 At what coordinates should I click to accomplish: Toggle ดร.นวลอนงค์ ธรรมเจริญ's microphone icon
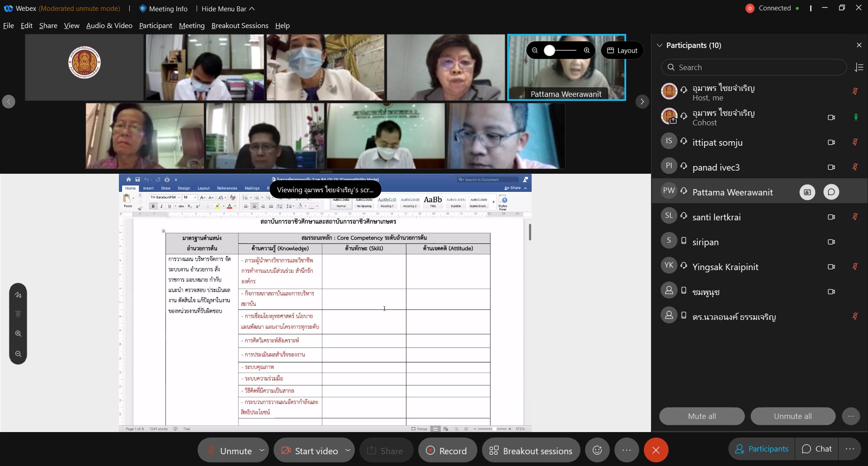855,316
